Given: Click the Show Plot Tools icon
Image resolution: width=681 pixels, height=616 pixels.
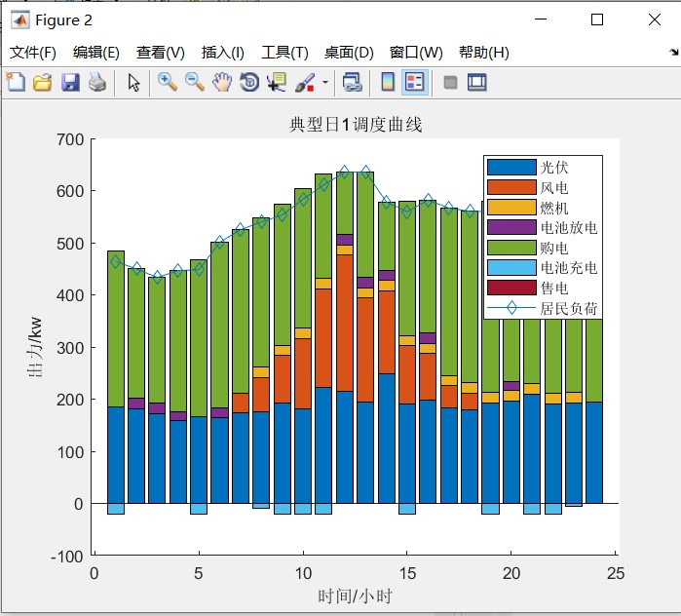Looking at the screenshot, I should [476, 82].
